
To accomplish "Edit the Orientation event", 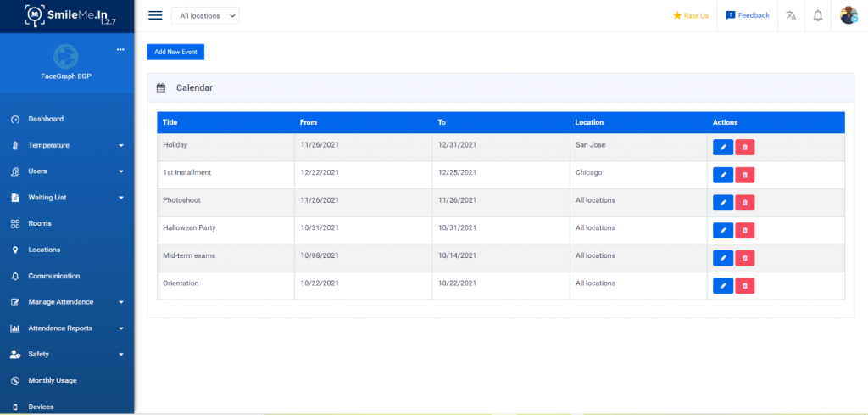I will tap(722, 286).
